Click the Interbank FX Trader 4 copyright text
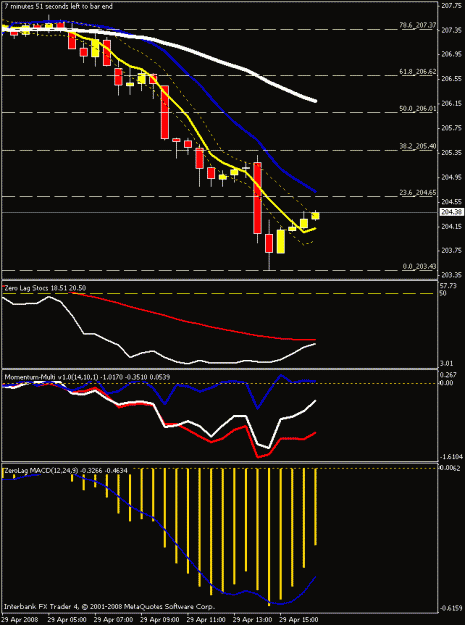The width and height of the screenshot is (465, 625). point(109,607)
